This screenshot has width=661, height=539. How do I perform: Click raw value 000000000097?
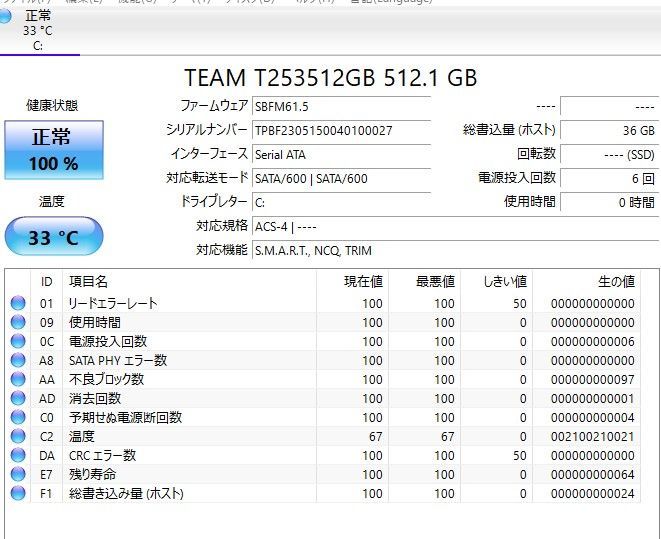click(592, 380)
